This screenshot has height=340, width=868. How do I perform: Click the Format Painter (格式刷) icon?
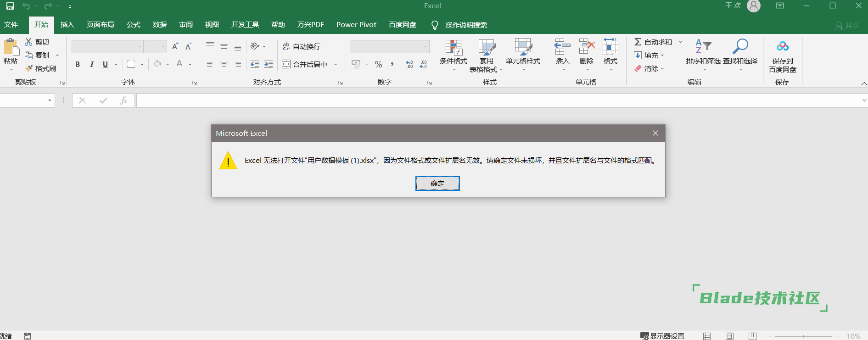(29, 68)
